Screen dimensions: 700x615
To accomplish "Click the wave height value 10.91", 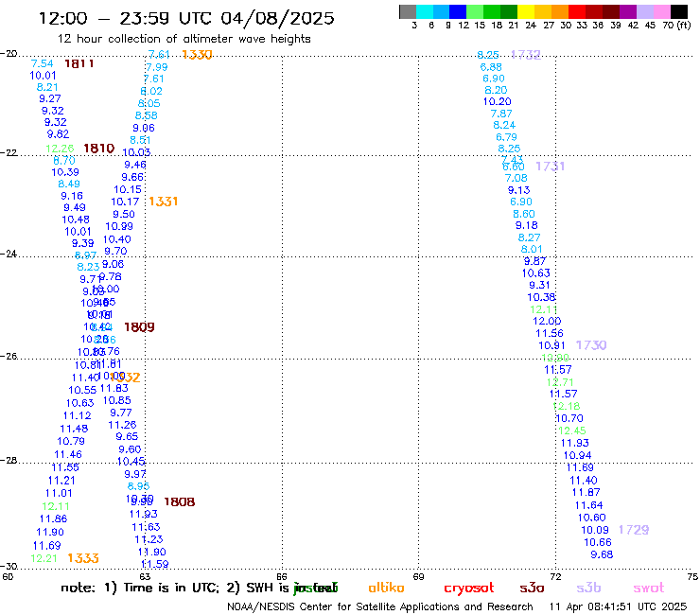I will tap(551, 345).
